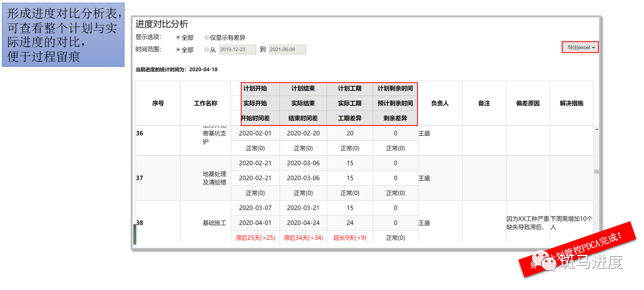Click task name 地基处理及清验槽
The image size is (644, 290).
(x=215, y=178)
